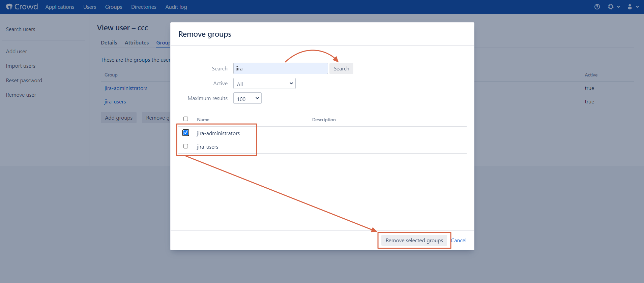The height and width of the screenshot is (283, 644).
Task: Open the Audit log menu
Action: [x=176, y=7]
